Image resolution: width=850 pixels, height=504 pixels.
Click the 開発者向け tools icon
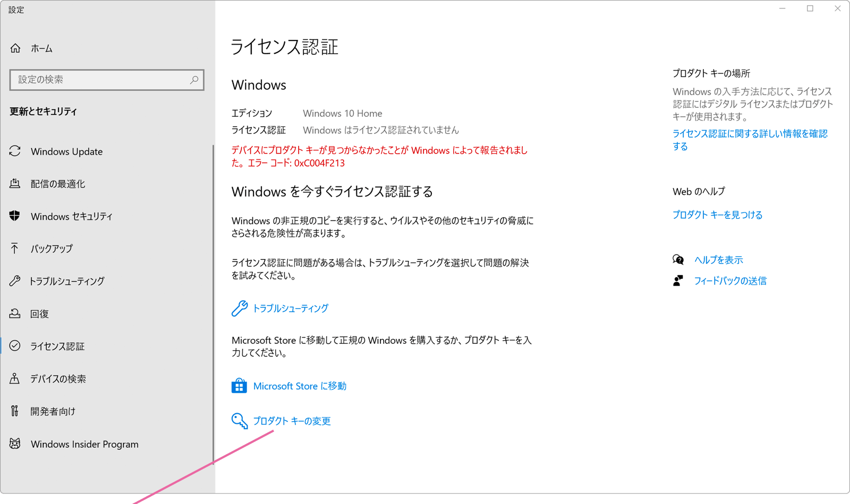click(x=15, y=411)
